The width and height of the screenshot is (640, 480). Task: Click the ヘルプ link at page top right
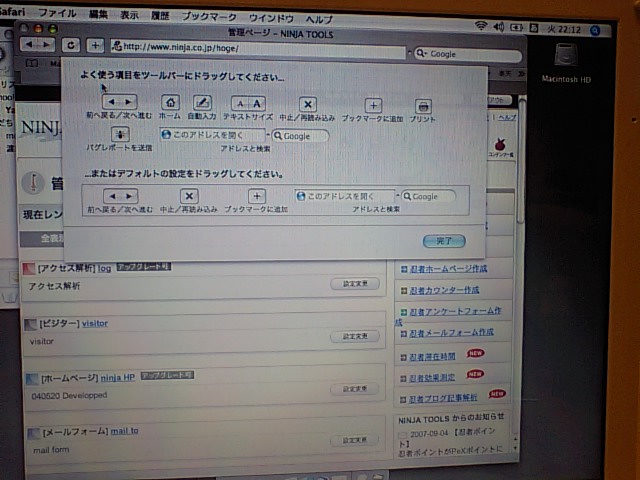[507, 118]
